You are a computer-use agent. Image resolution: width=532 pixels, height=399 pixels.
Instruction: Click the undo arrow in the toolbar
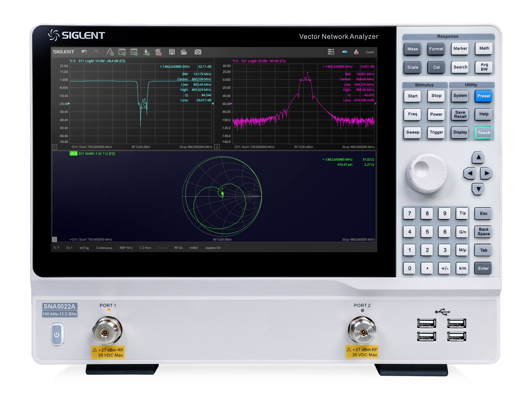tap(84, 52)
